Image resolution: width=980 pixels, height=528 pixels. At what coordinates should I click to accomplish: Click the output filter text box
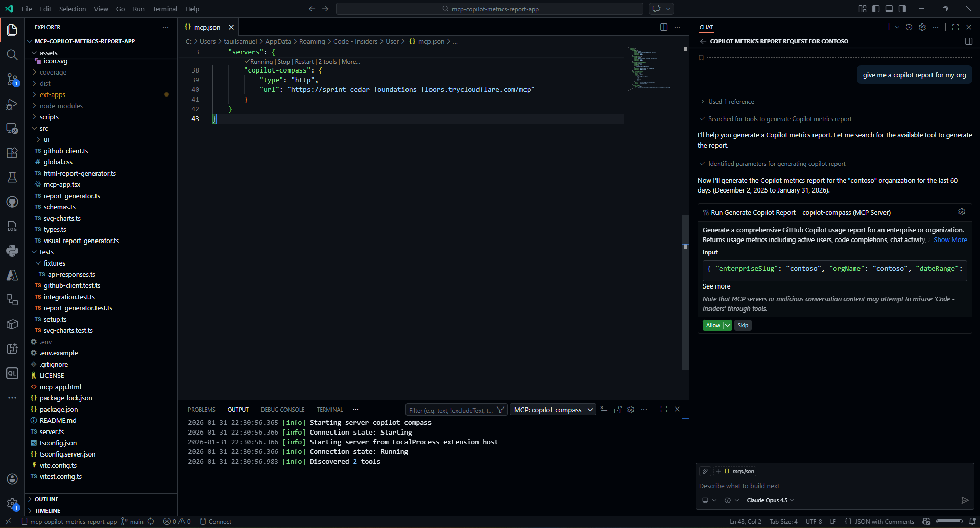coord(450,410)
